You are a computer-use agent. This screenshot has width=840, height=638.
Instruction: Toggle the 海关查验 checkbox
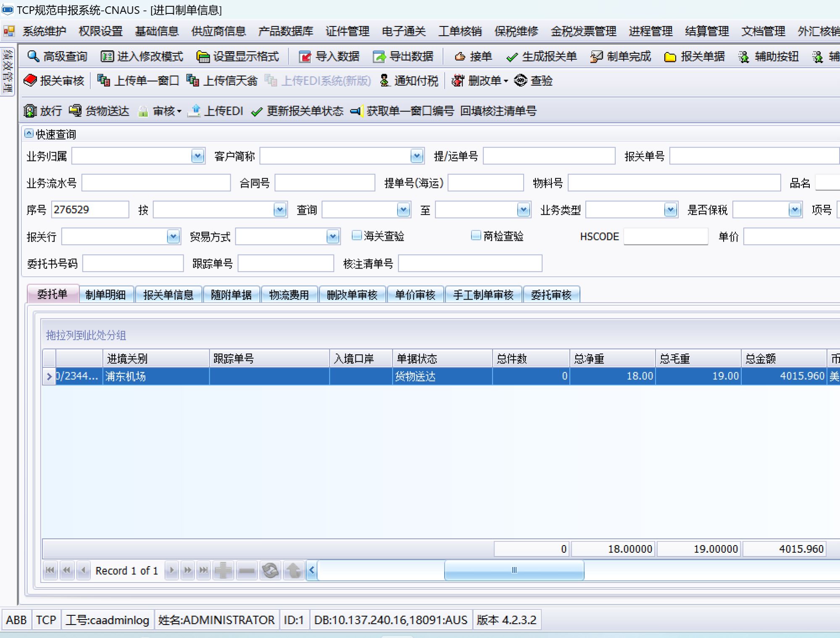click(x=356, y=235)
